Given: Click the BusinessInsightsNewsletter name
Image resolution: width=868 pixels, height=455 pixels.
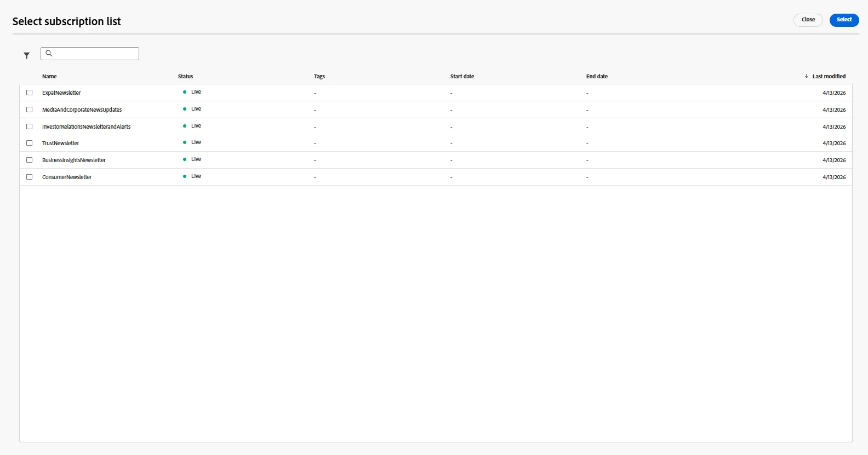Looking at the screenshot, I should pyautogui.click(x=74, y=160).
